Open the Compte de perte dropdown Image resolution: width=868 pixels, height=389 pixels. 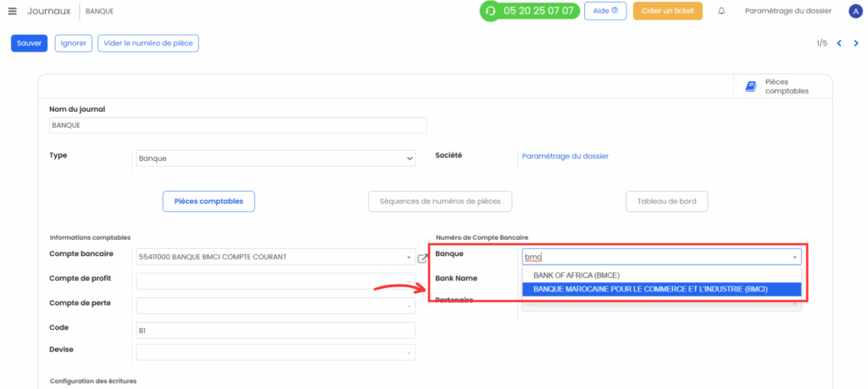tap(275, 305)
